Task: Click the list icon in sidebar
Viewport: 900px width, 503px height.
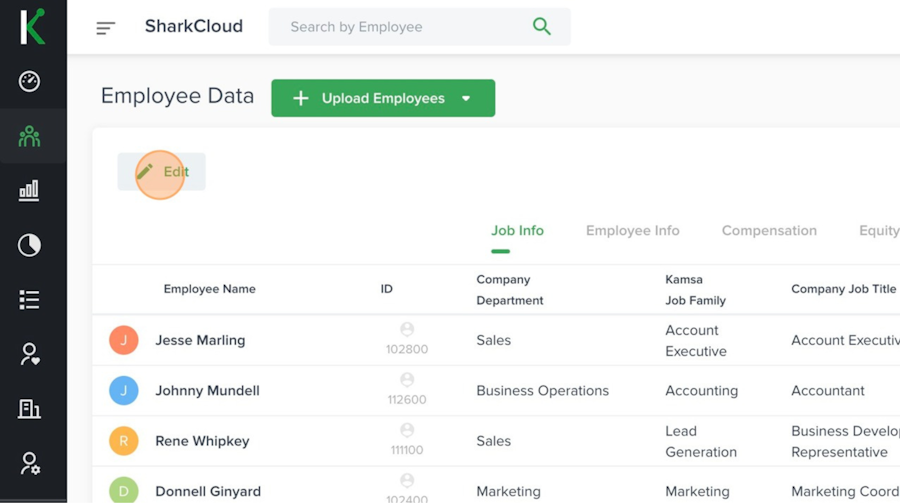Action: tap(30, 299)
